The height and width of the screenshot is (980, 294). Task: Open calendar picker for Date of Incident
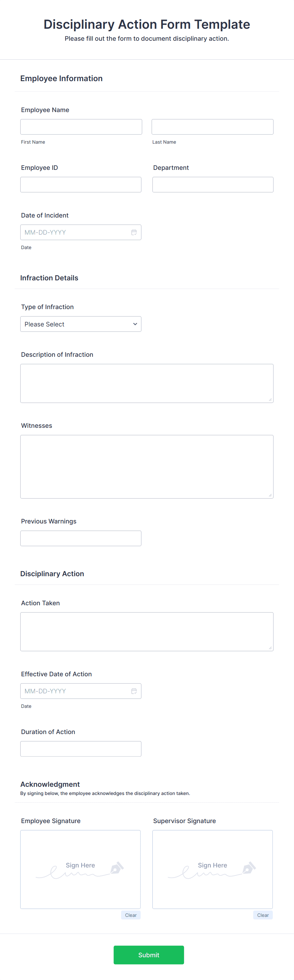coord(134,232)
